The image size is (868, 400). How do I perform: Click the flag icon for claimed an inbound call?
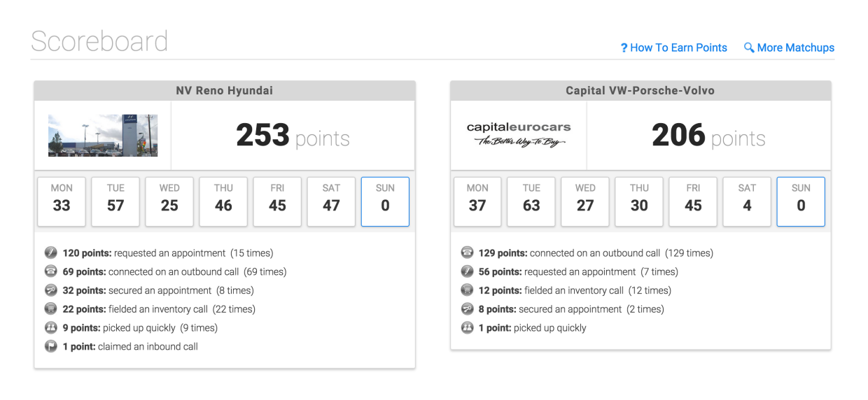(51, 346)
